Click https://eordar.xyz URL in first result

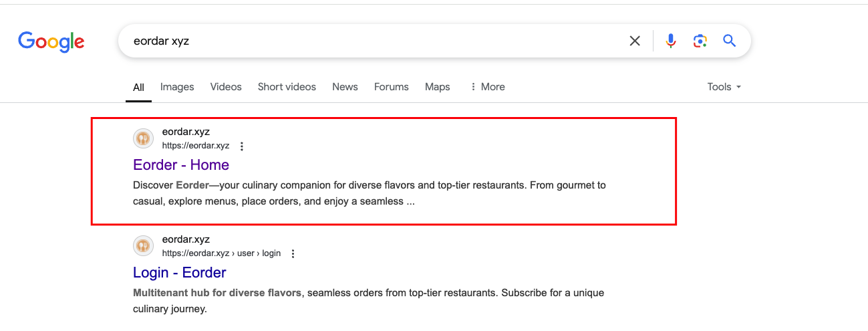[196, 146]
